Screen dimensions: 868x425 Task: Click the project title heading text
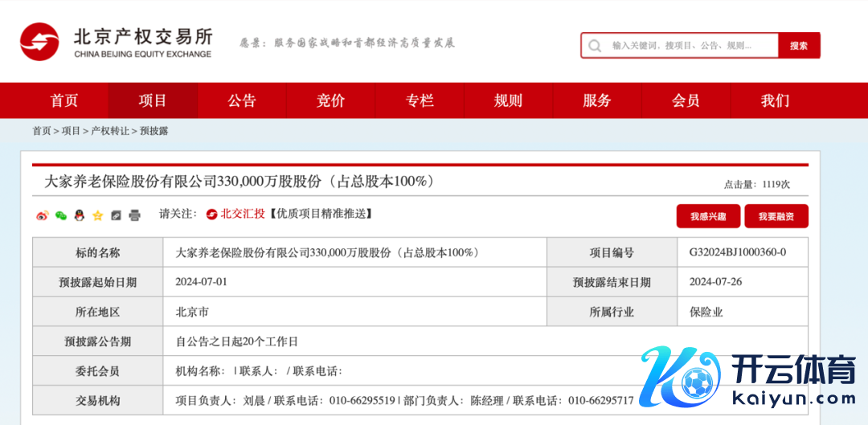[x=239, y=181]
